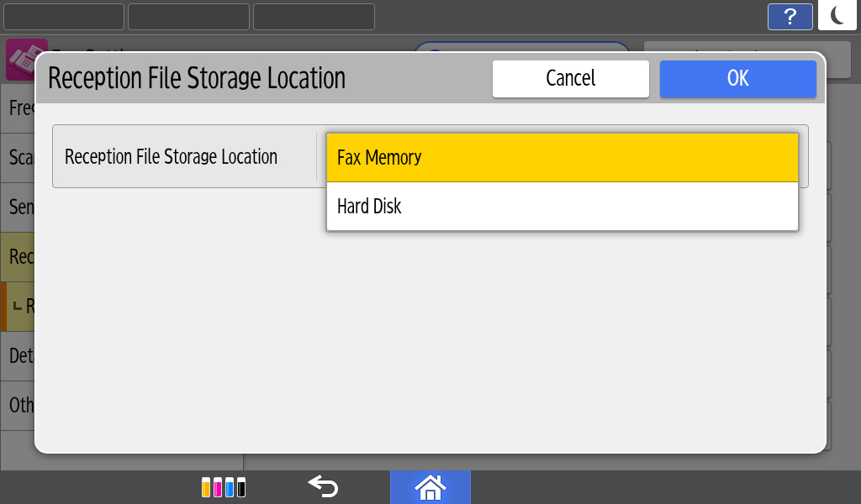Tap the crescent moon energy saver icon

837,16
